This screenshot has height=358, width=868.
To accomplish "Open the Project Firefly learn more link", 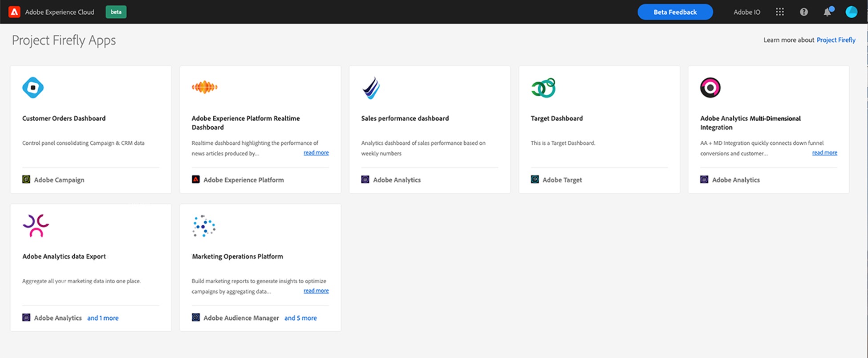I will pos(836,40).
